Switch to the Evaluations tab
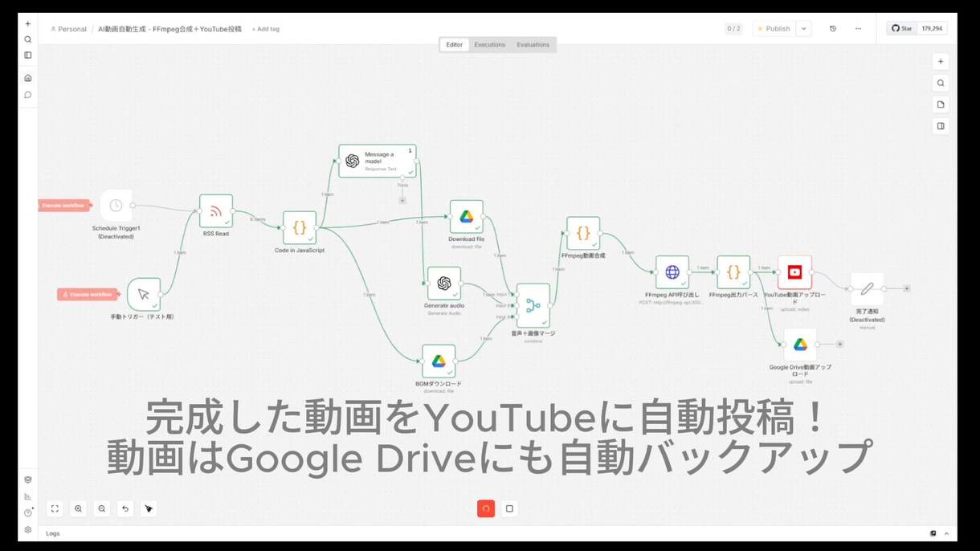 pyautogui.click(x=533, y=45)
